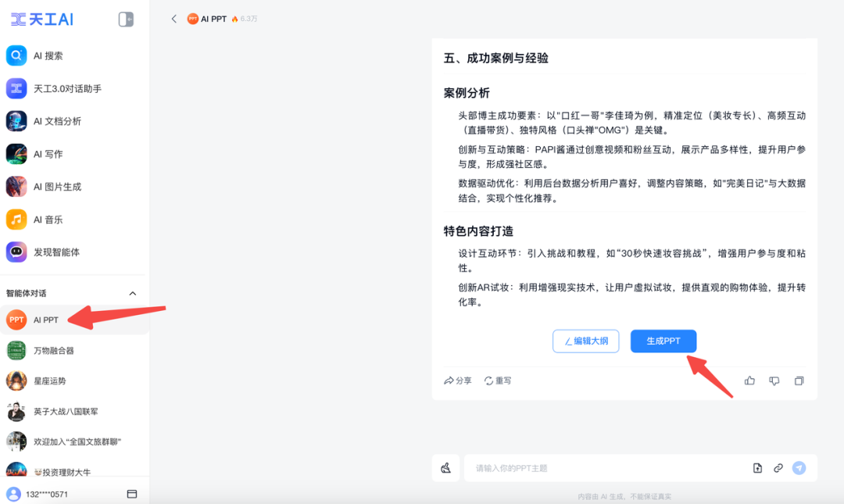Open AI 搜索 icon

[x=16, y=55]
